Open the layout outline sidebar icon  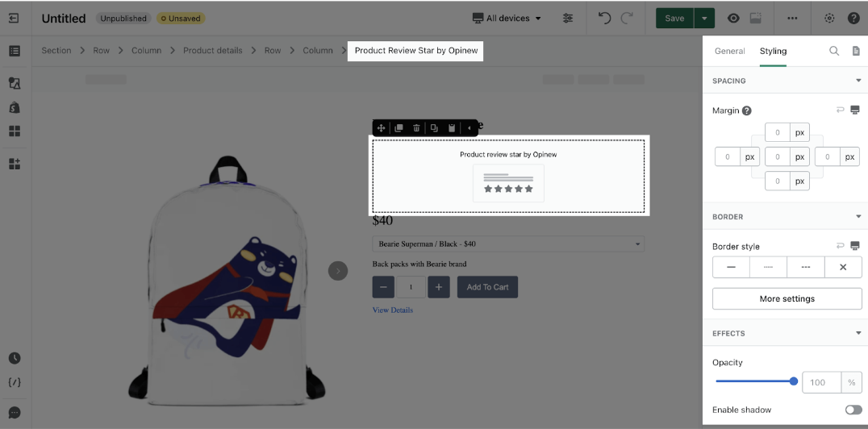click(15, 51)
